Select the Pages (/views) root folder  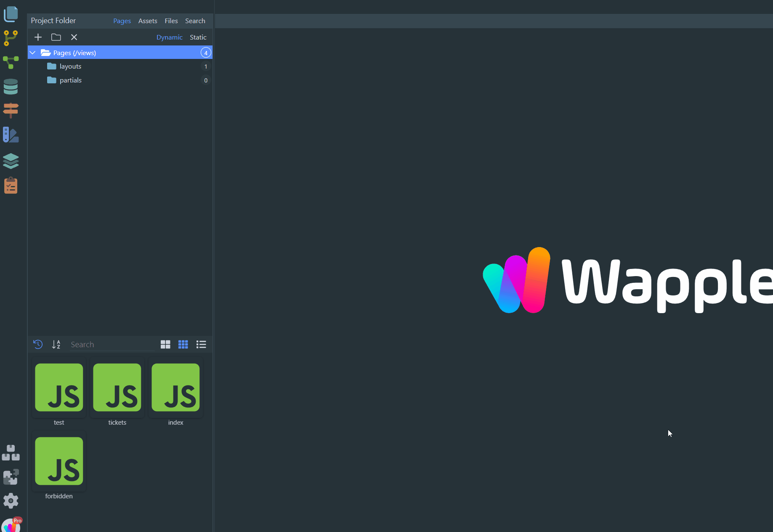[120, 53]
